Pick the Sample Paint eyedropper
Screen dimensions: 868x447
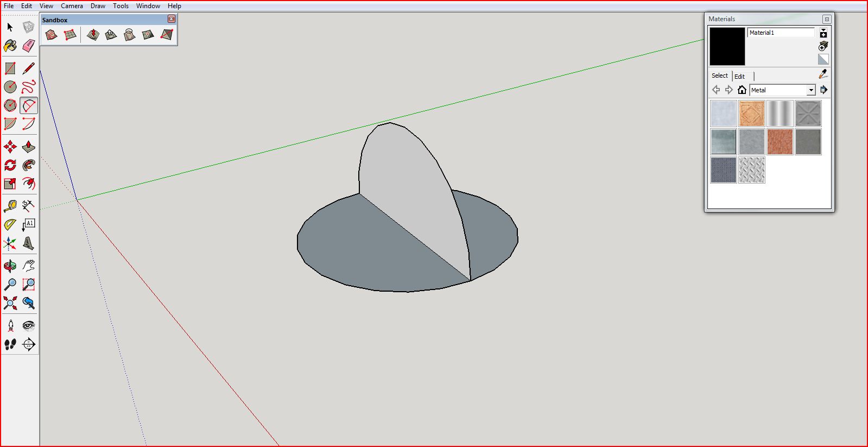[x=823, y=74]
